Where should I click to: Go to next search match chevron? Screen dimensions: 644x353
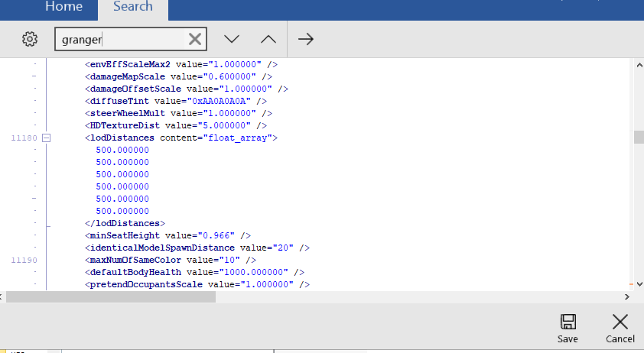[232, 39]
